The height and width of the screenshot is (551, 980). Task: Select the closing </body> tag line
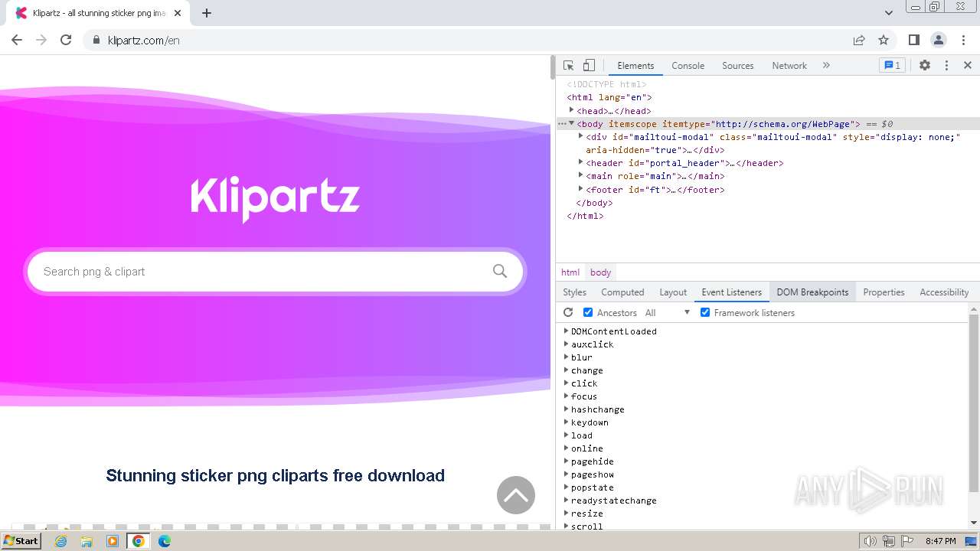click(594, 203)
